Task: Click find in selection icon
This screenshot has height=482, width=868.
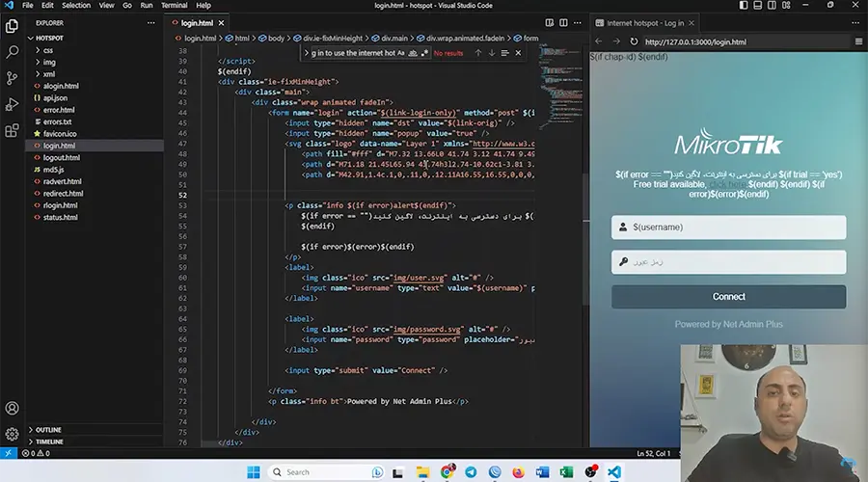Action: (x=504, y=53)
